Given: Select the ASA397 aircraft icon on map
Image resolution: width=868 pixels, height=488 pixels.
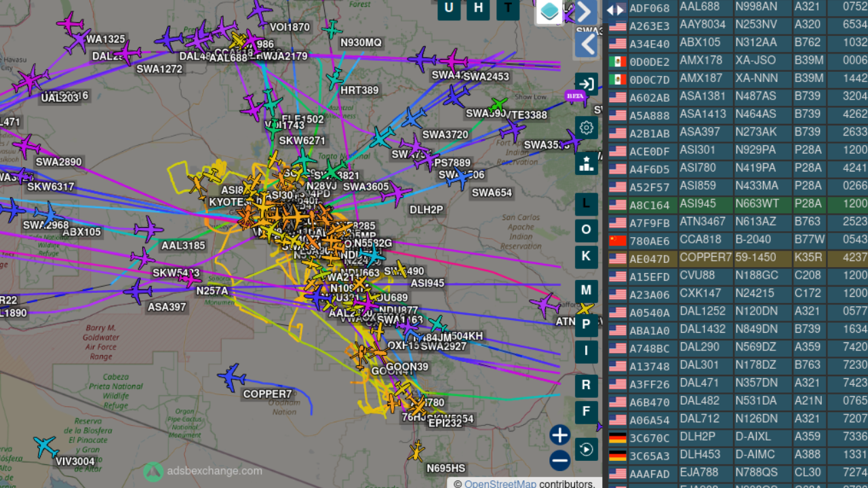Looking at the screenshot, I should point(138,291).
